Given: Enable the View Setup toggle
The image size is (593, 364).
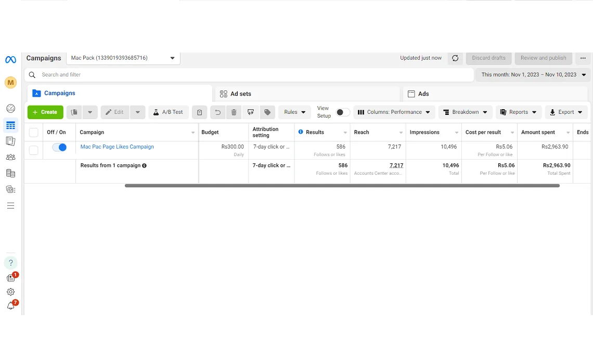Looking at the screenshot, I should click(342, 112).
